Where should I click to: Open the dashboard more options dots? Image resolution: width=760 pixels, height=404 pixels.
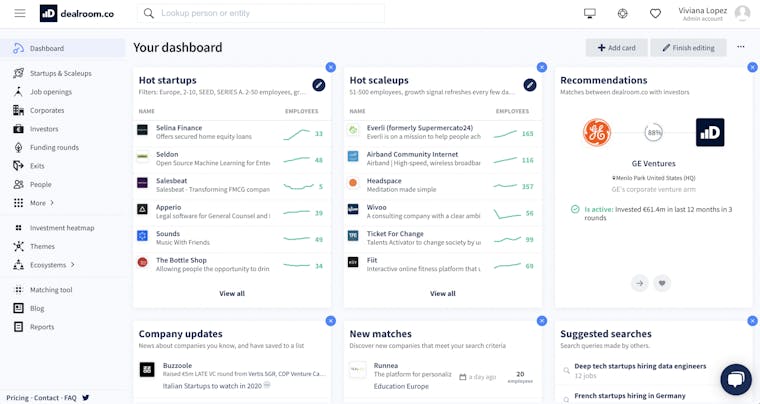tap(741, 47)
